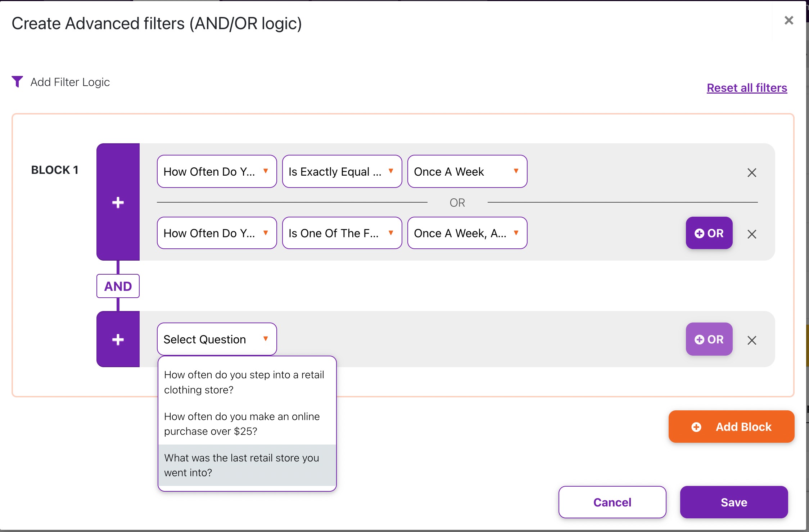Click Reset all filters link
Image resolution: width=809 pixels, height=532 pixels.
point(747,88)
